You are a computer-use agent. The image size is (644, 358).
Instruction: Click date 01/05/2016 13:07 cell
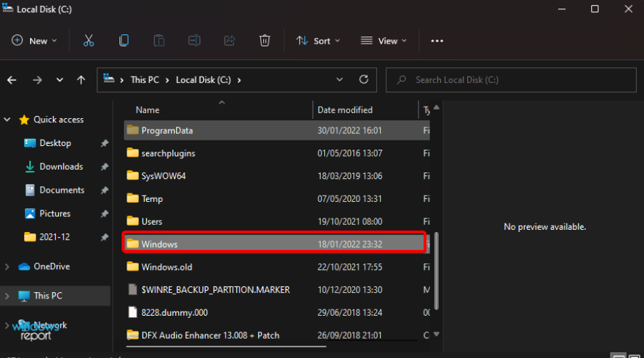(349, 153)
